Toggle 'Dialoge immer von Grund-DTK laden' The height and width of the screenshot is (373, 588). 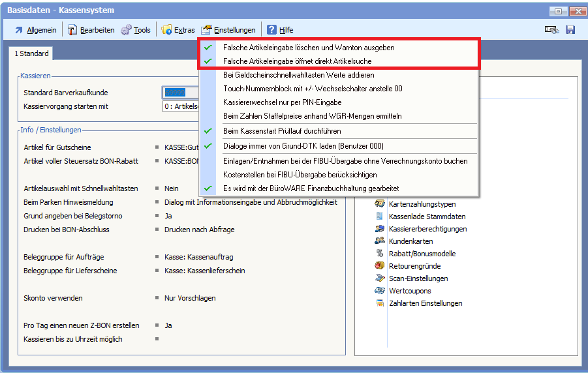point(303,146)
